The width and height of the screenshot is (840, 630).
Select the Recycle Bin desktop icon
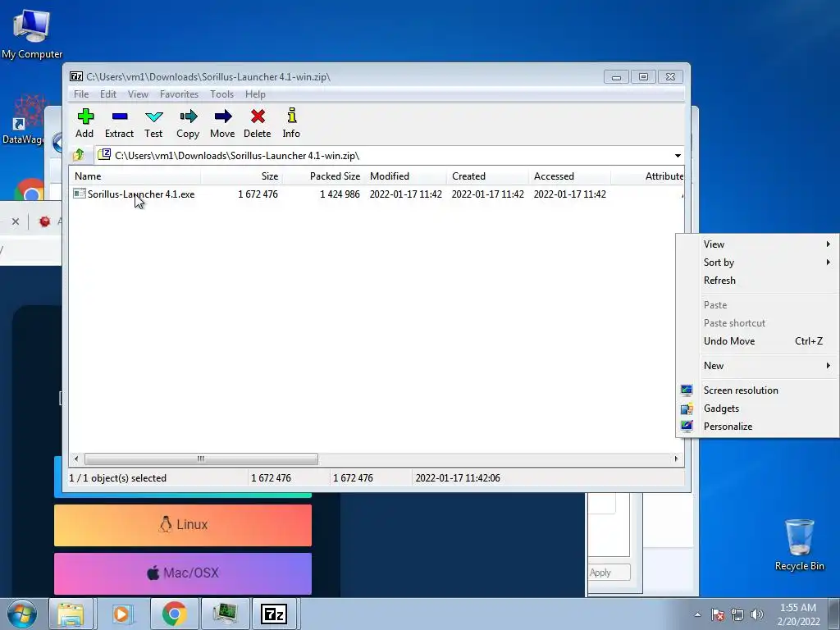799,545
